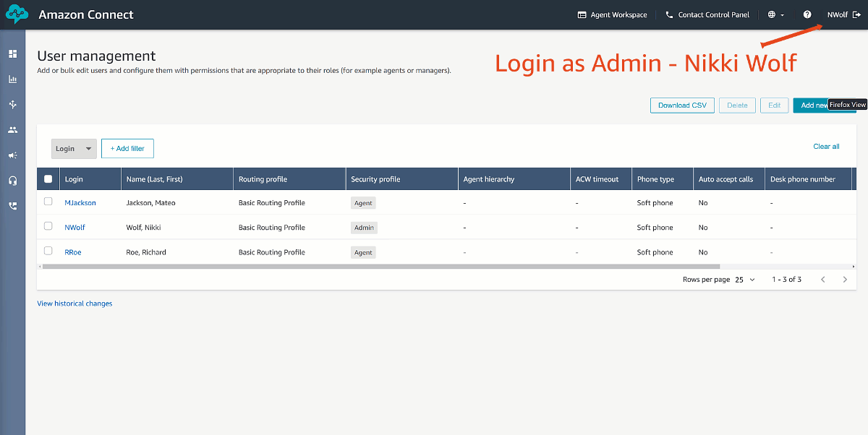Click Basic Routing Profile in MJackson row
The image size is (868, 435).
coord(272,203)
